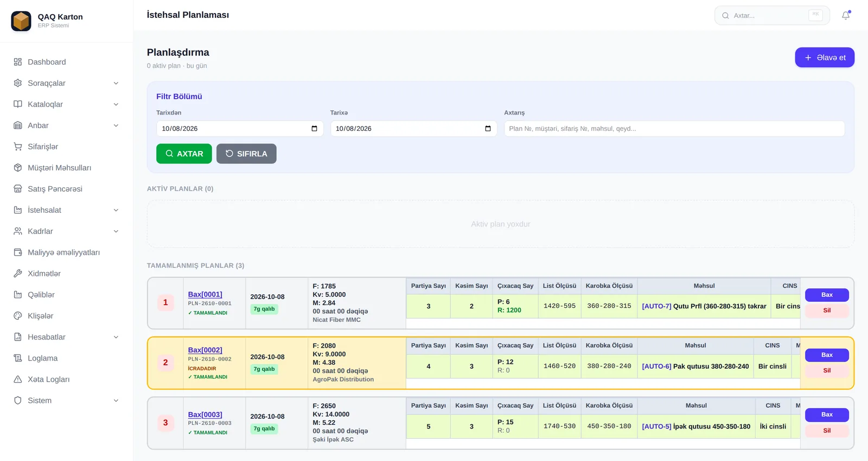Expand the İstehsalat submenu chevron
868x461 pixels.
pos(116,210)
